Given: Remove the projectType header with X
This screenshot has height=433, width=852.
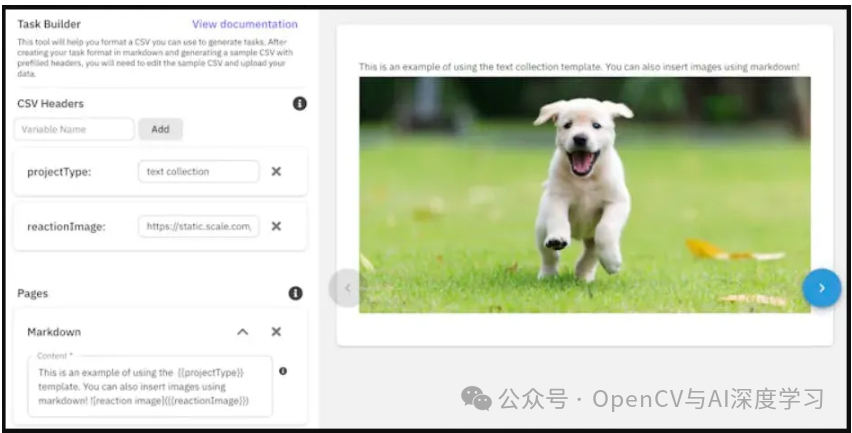Looking at the screenshot, I should point(276,171).
